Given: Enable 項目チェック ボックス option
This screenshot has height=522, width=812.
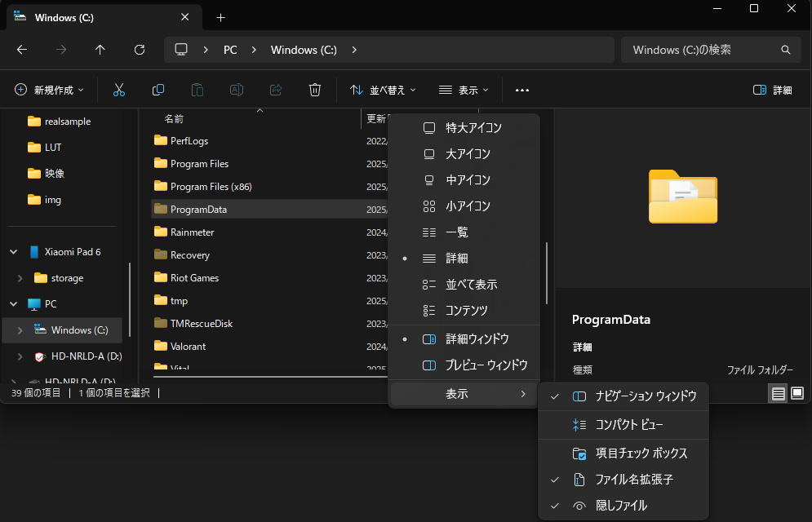Looking at the screenshot, I should [x=623, y=453].
